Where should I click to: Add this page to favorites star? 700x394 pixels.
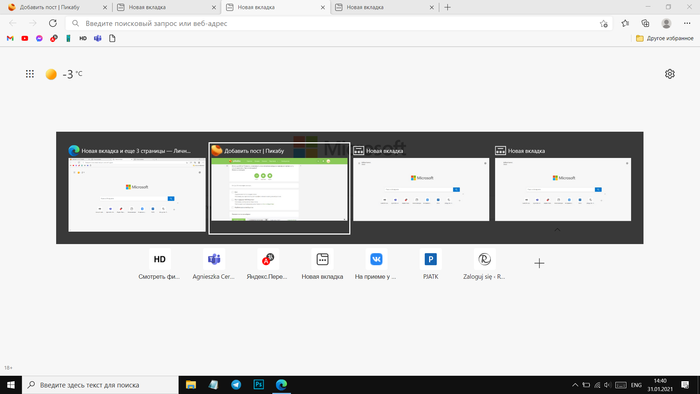(604, 24)
